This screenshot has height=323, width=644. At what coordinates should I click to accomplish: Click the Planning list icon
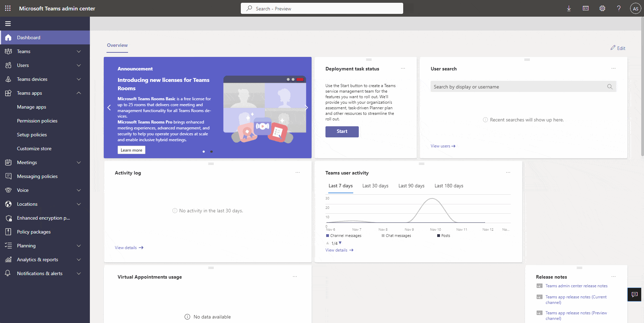[8, 246]
